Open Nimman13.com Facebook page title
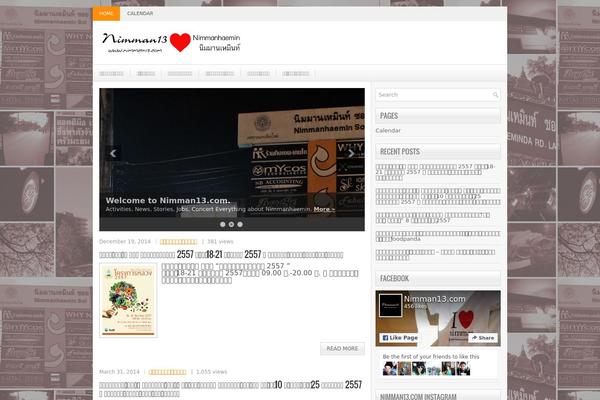 pyautogui.click(x=434, y=299)
